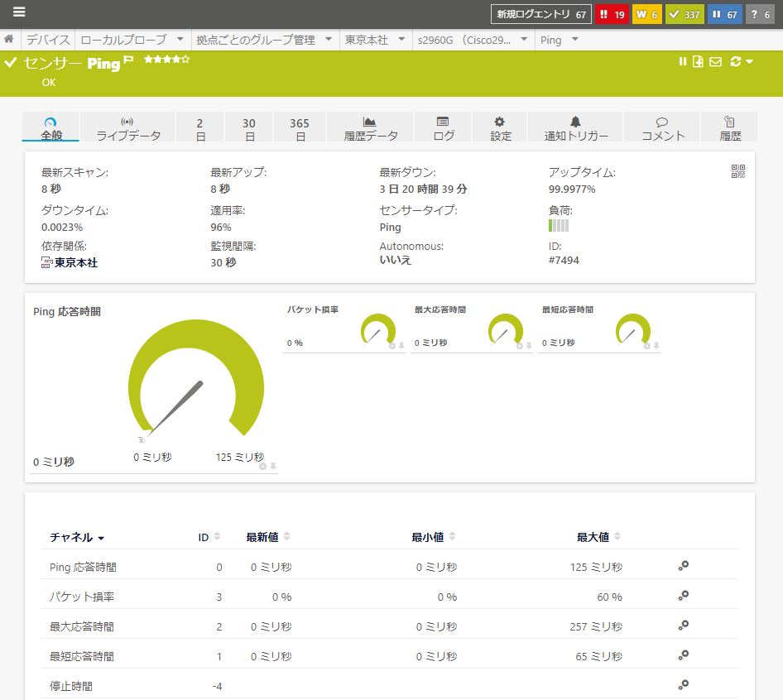
Task: Open 東京本社 dependency link
Action: click(x=76, y=262)
